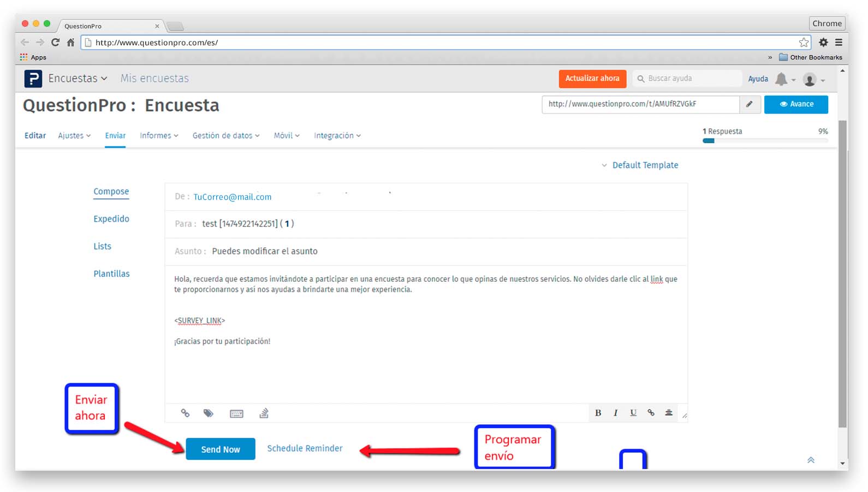Apply italic formatting

[615, 413]
